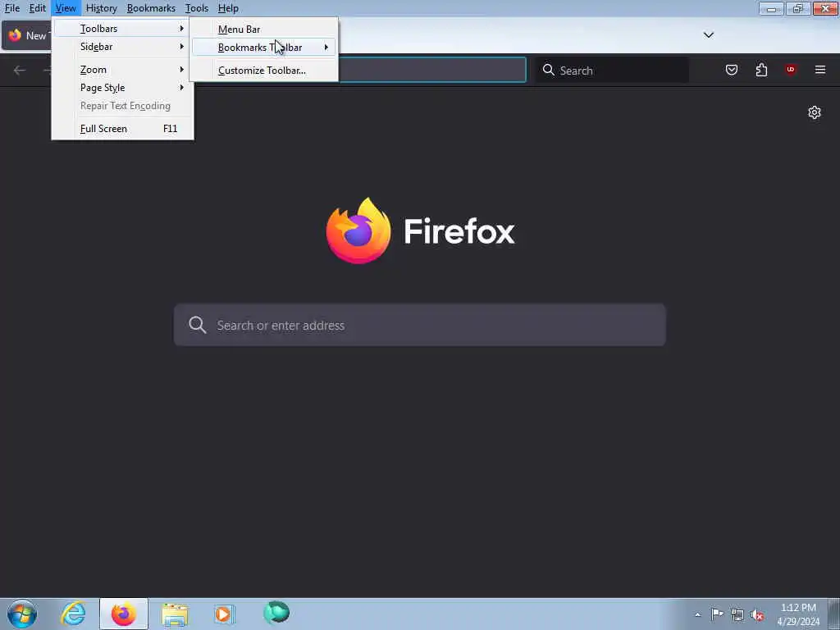Click the Firefox taskbar button
Image resolution: width=840 pixels, height=630 pixels.
(x=124, y=614)
